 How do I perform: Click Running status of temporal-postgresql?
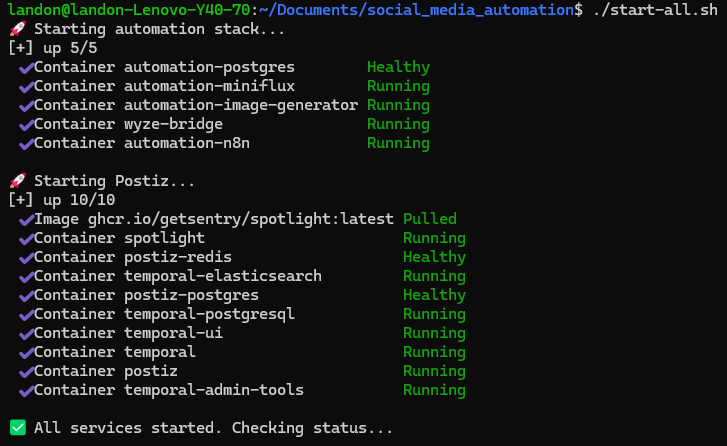pos(434,314)
